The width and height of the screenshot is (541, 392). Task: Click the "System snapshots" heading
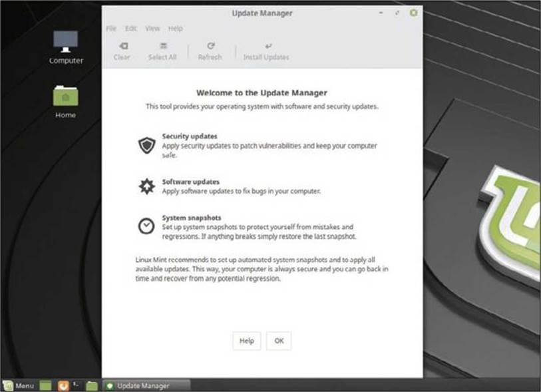192,218
